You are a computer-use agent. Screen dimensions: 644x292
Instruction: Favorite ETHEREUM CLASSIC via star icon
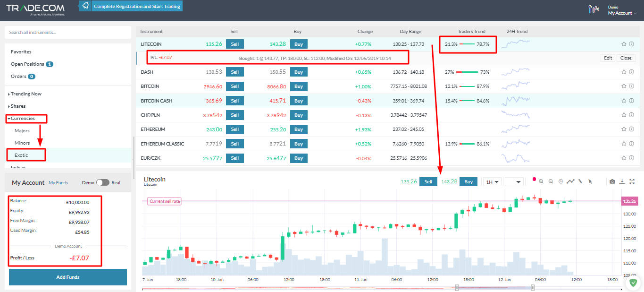tap(624, 144)
